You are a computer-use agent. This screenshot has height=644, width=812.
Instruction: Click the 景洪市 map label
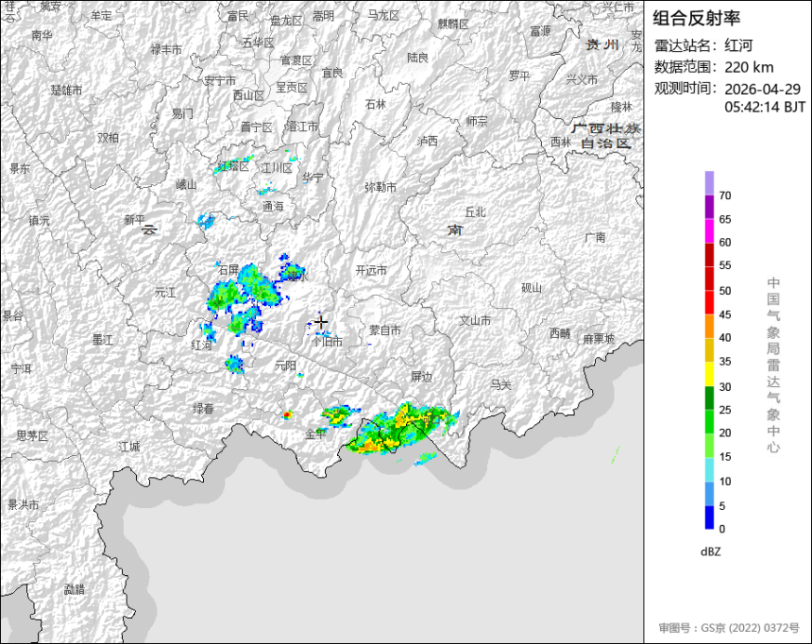(24, 504)
